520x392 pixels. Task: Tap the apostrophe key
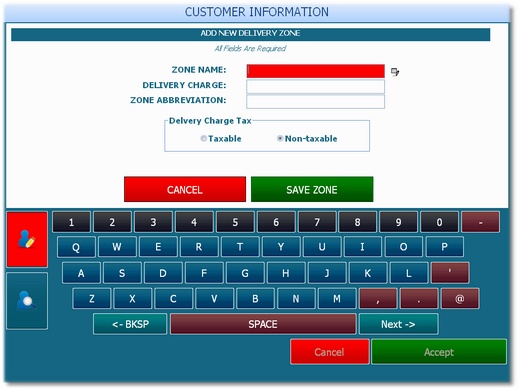click(450, 273)
